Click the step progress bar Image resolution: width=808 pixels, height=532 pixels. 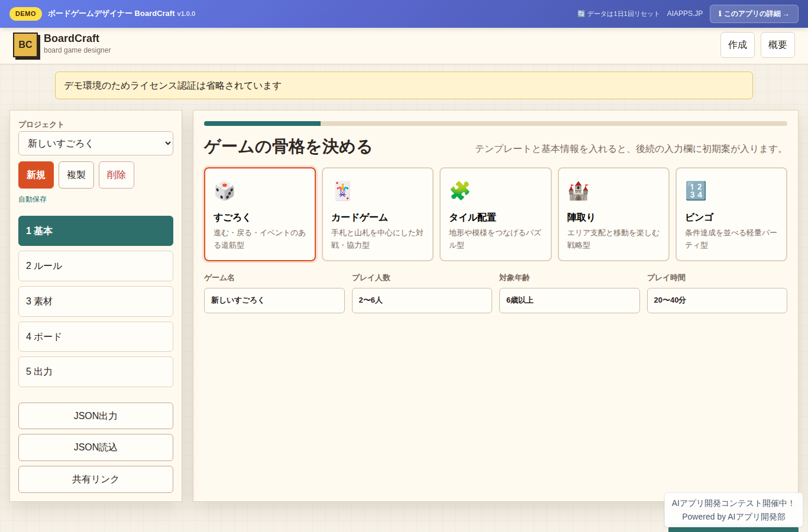tap(496, 124)
